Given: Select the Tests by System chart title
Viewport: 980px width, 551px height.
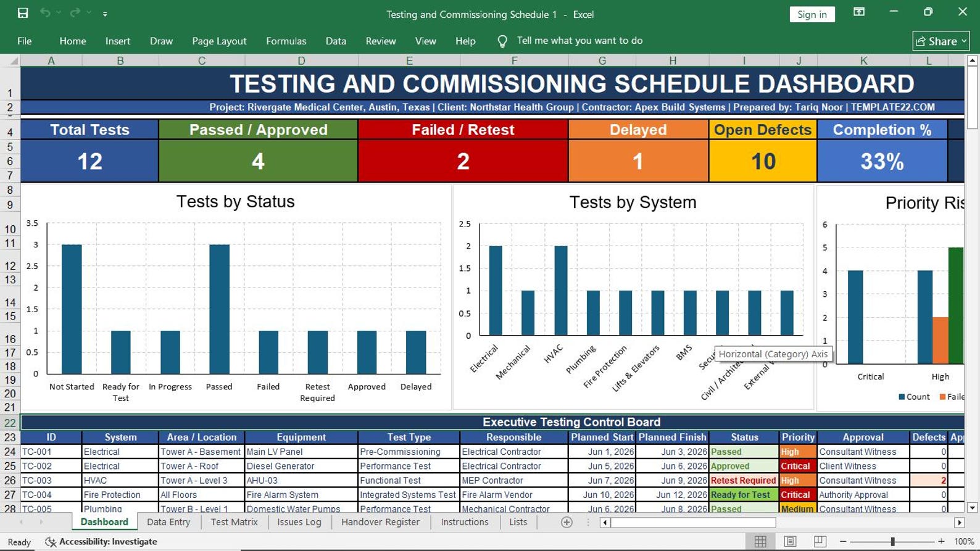Looking at the screenshot, I should click(633, 202).
